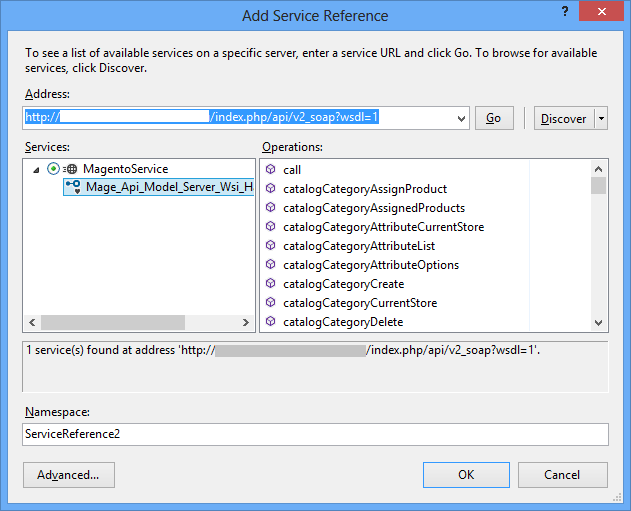Click the catalogCategoryAttributeList operation icon
The height and width of the screenshot is (511, 631).
coord(270,246)
